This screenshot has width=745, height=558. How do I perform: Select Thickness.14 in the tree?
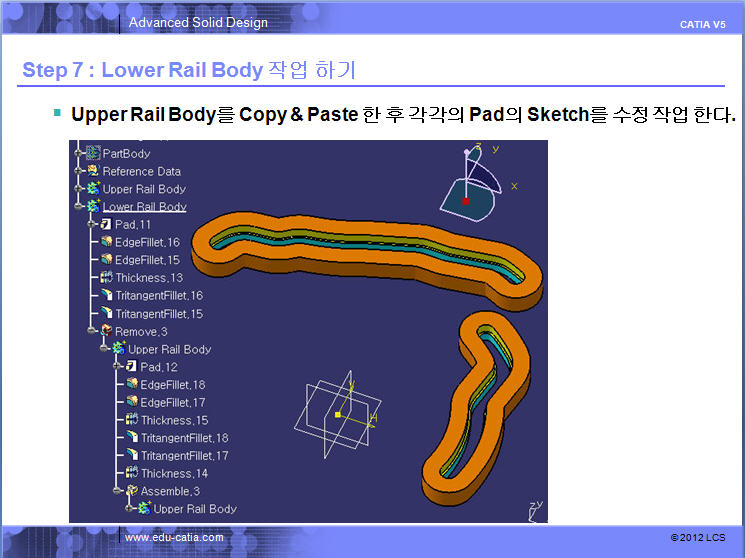tap(174, 473)
